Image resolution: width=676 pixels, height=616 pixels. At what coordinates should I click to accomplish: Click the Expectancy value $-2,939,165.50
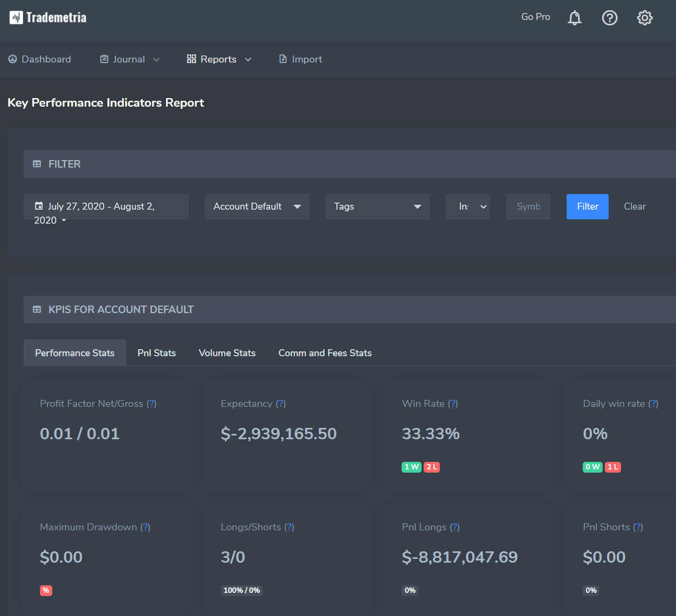[279, 434]
